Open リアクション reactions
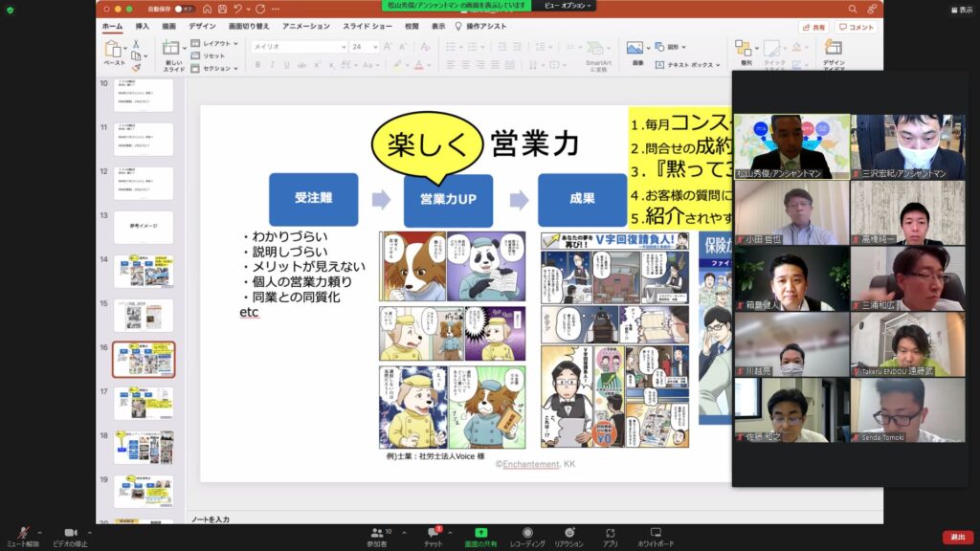Viewport: 980px width, 551px height. [568, 537]
